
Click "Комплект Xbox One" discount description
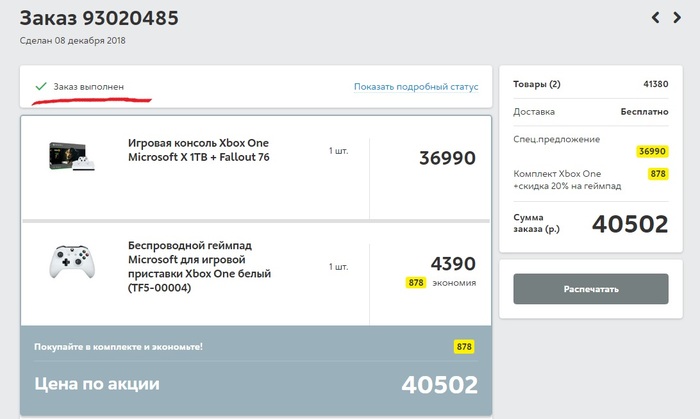pos(563,180)
